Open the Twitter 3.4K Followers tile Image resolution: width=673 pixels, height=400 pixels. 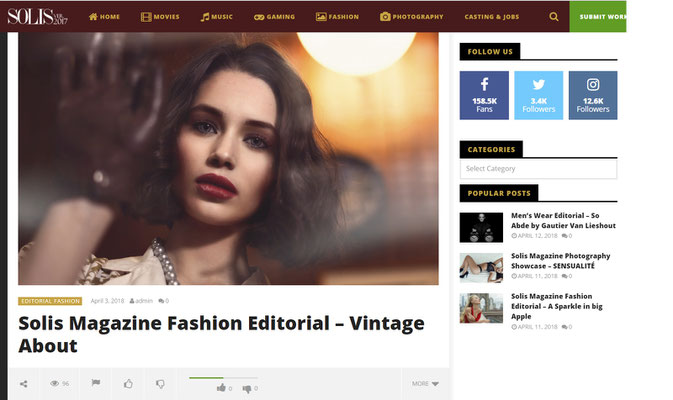(539, 95)
